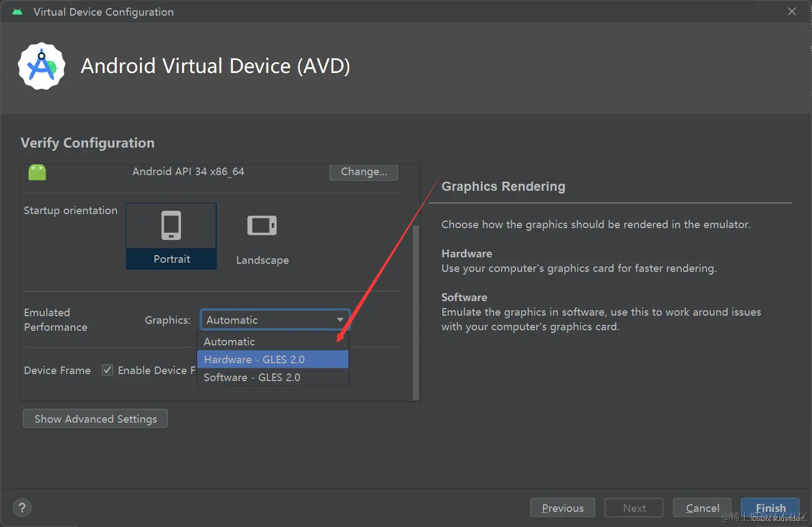The width and height of the screenshot is (812, 527).
Task: Click the Previous button
Action: coord(562,508)
